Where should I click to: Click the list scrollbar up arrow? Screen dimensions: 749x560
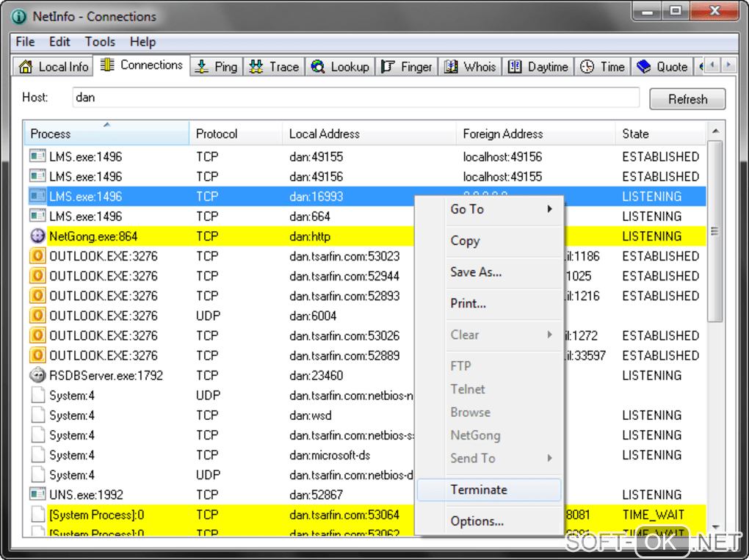(x=715, y=131)
